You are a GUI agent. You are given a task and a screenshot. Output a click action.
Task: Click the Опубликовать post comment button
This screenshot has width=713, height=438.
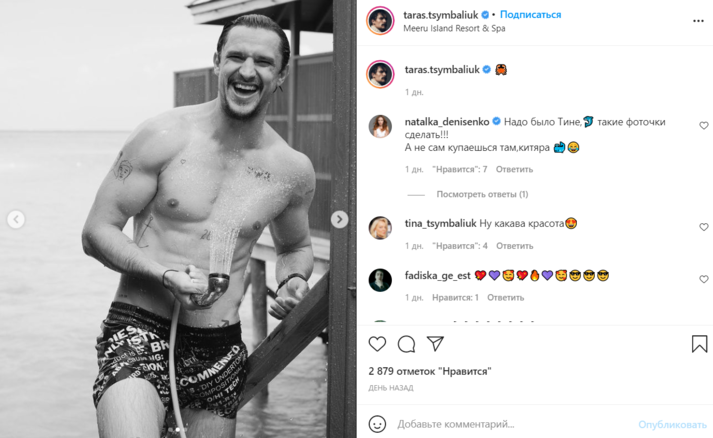672,424
